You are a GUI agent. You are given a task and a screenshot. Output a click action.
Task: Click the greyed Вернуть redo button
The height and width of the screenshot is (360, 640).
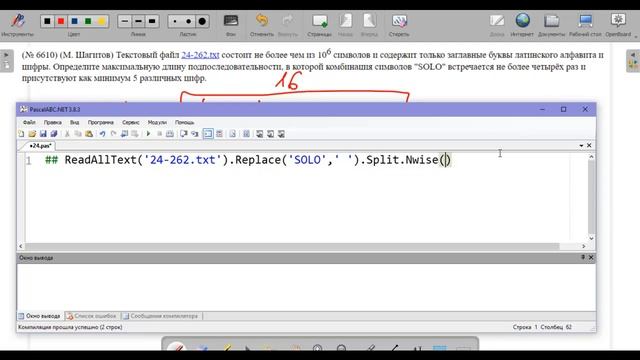pos(288,24)
